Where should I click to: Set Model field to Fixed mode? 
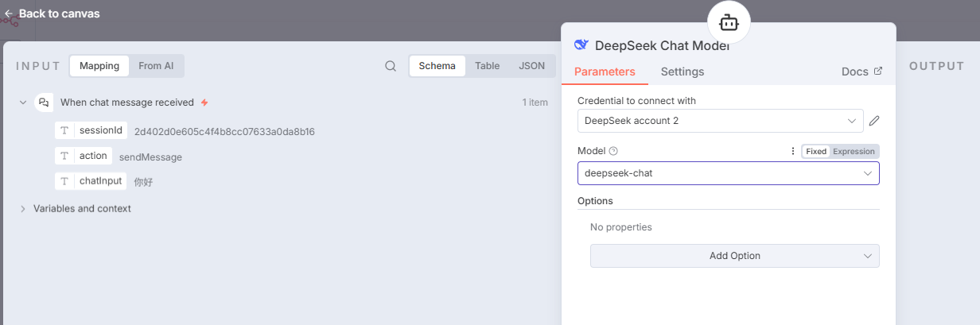(815, 151)
